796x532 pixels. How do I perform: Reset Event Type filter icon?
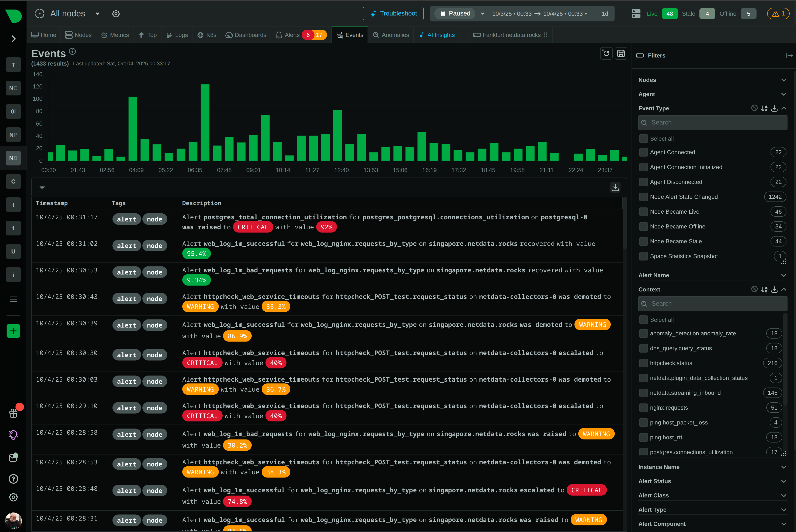[x=754, y=108]
